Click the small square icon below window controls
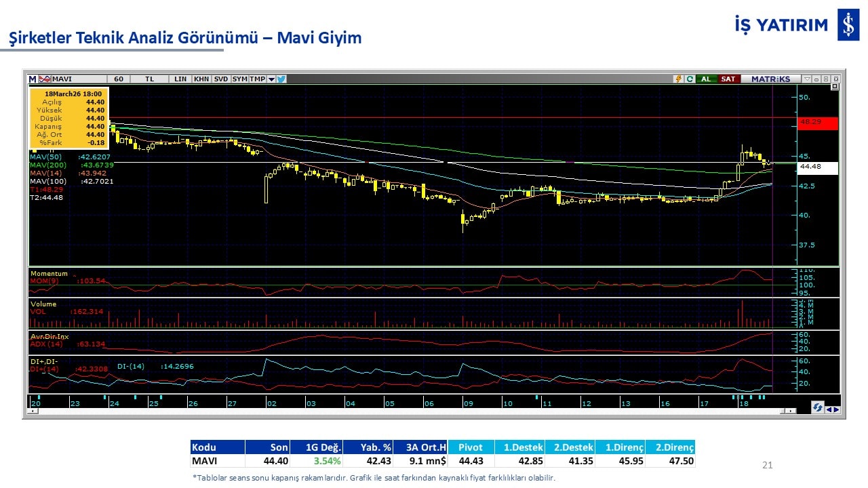 click(835, 87)
